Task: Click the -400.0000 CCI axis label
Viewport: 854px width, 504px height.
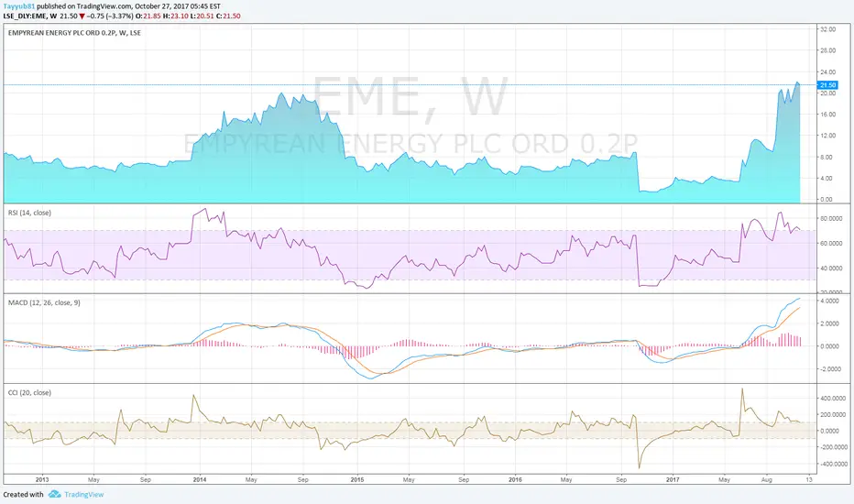Action: [833, 465]
